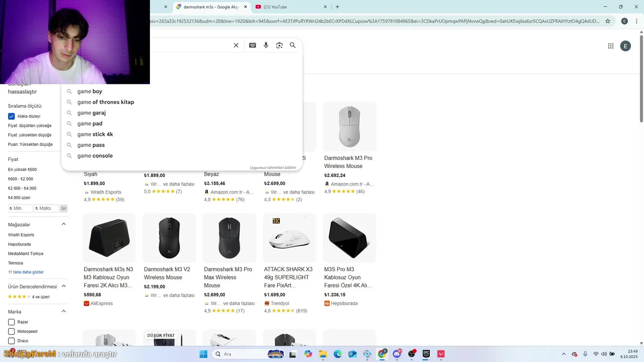The width and height of the screenshot is (644, 362).
Task: Click the magnifier search submit icon
Action: click(293, 45)
